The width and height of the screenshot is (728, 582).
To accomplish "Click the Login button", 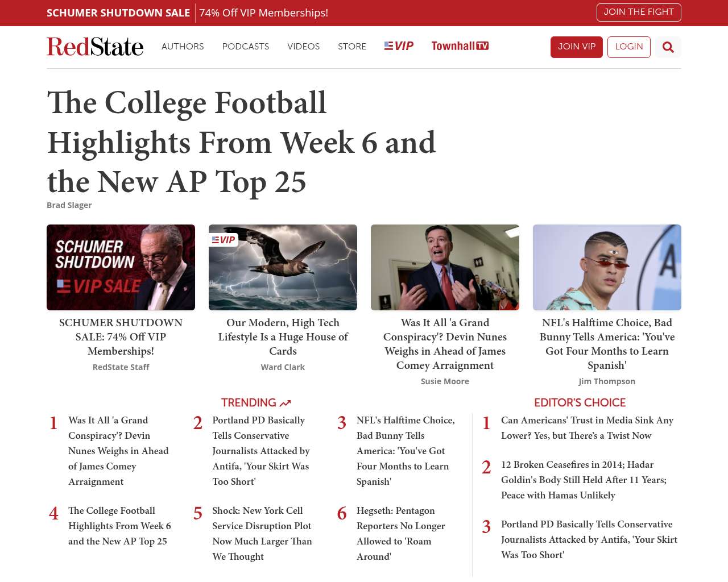I will [x=628, y=47].
